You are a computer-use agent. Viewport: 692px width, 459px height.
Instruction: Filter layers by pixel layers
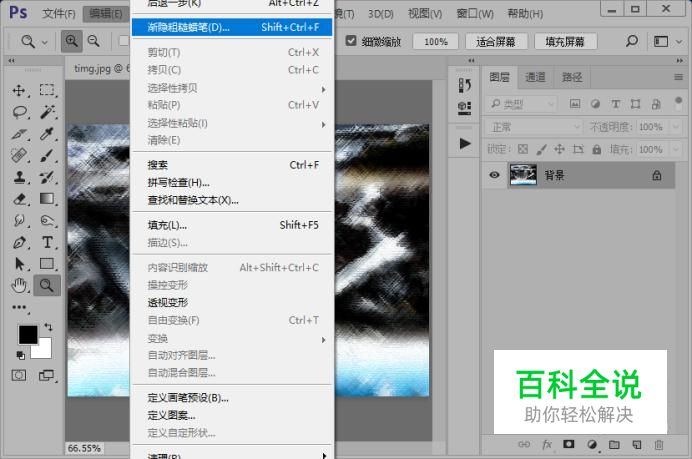[575, 104]
